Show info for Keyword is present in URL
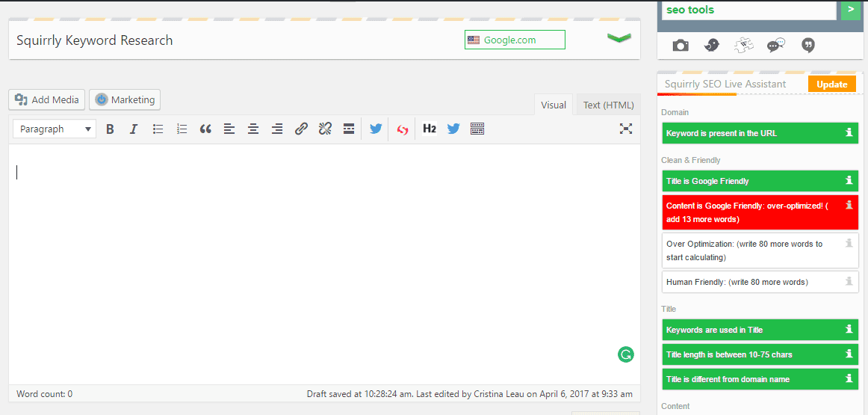The image size is (868, 415). (x=849, y=132)
